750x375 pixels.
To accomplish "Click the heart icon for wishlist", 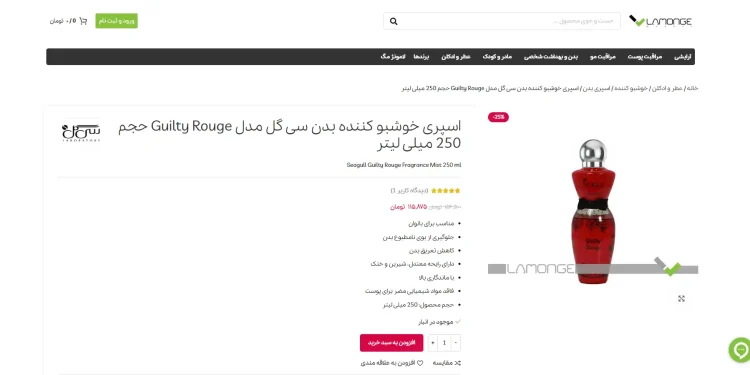I will tap(420, 363).
